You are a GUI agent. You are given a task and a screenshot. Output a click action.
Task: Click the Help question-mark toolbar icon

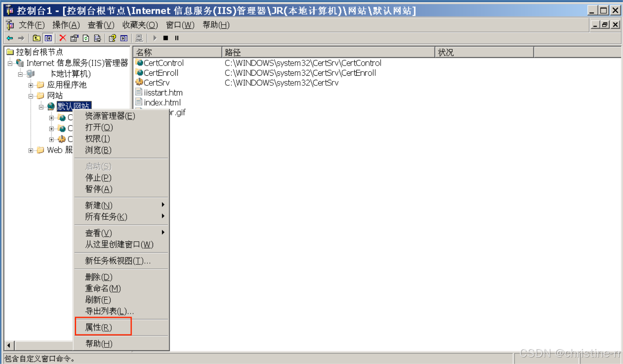(x=113, y=38)
